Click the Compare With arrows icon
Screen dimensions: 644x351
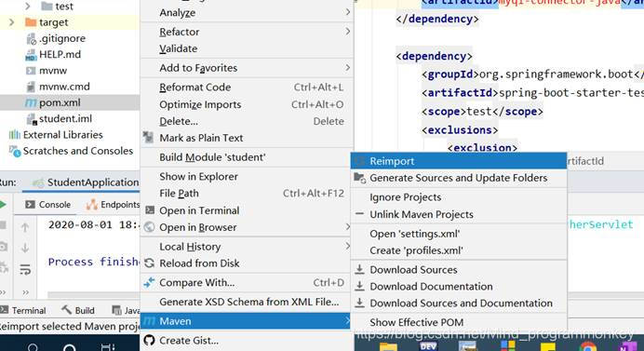(x=149, y=282)
